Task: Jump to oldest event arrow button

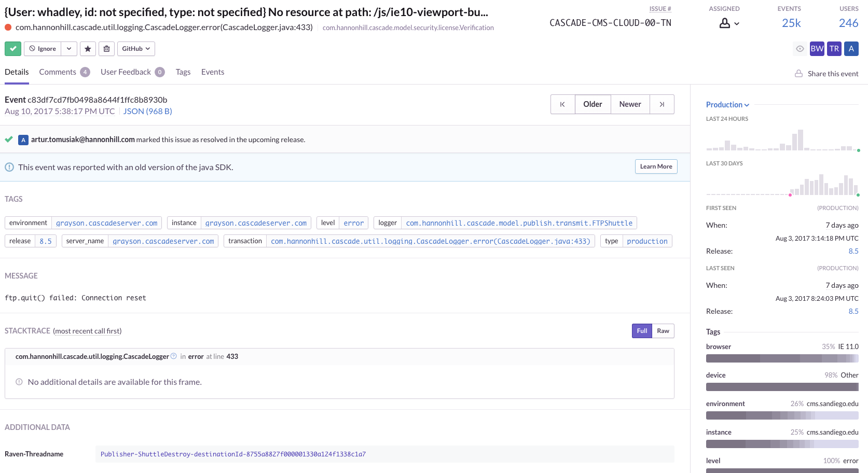Action: click(562, 104)
